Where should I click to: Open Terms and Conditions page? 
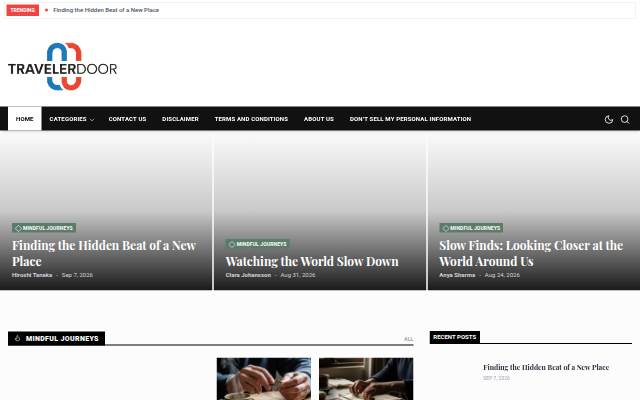click(251, 119)
